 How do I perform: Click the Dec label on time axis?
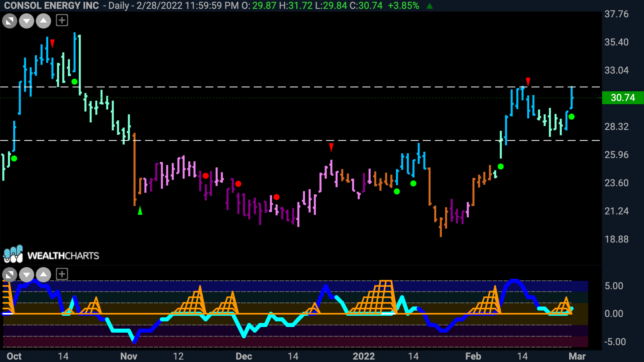pos(244,356)
